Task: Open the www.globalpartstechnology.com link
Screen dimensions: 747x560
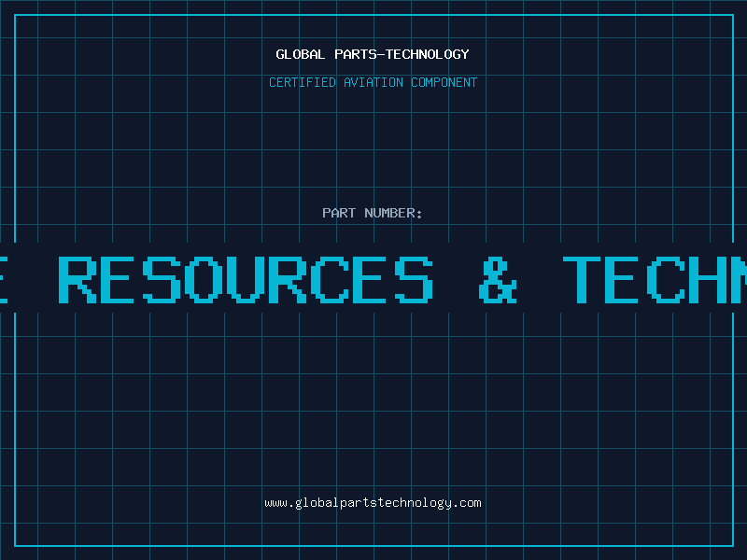Action: point(373,503)
